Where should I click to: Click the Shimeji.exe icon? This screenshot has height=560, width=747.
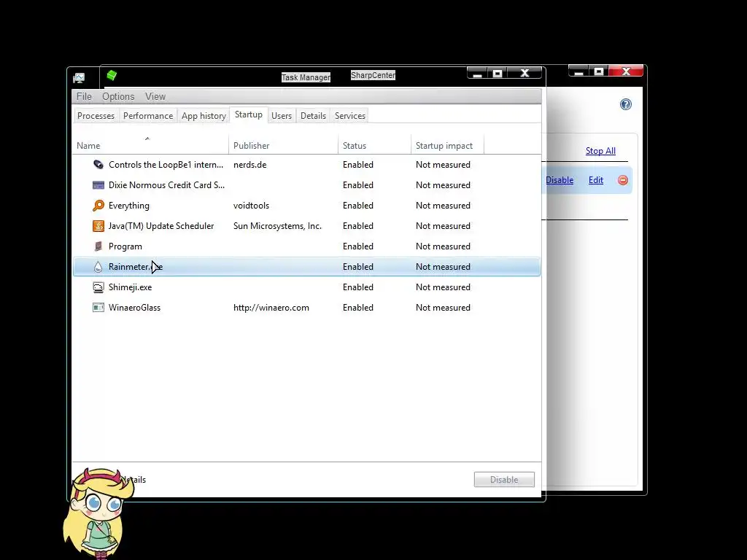pos(98,287)
